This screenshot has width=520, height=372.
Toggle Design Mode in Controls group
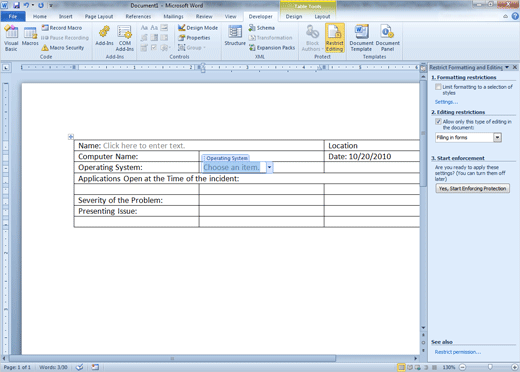pyautogui.click(x=198, y=28)
